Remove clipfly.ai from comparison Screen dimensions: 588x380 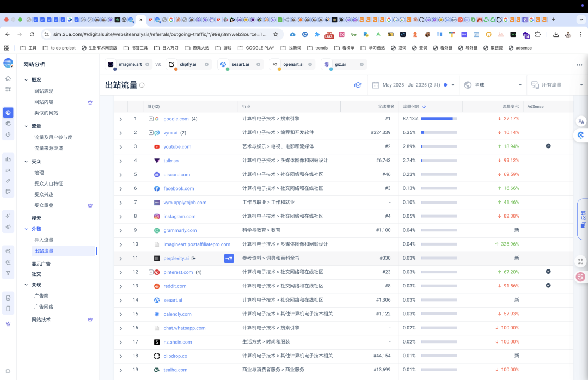click(x=207, y=65)
